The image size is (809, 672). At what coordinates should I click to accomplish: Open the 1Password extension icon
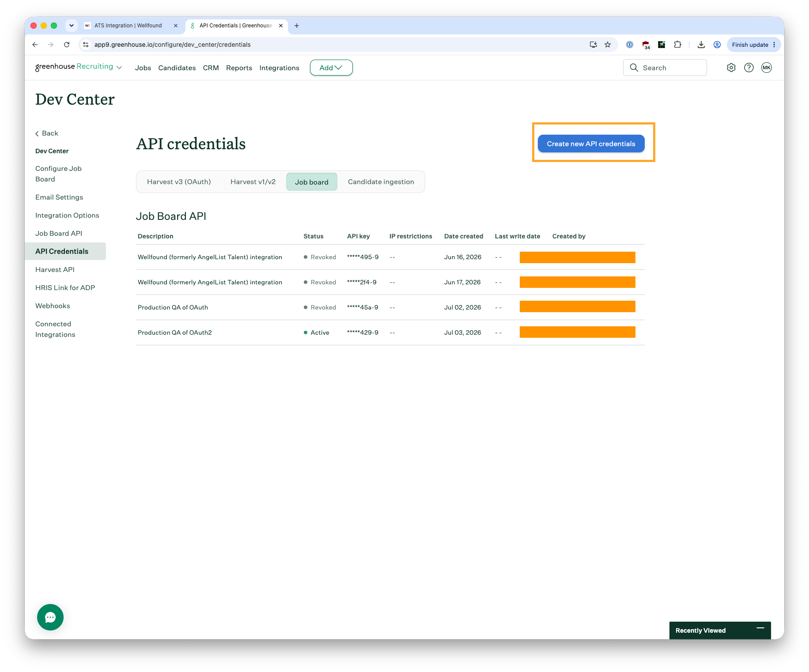(630, 45)
